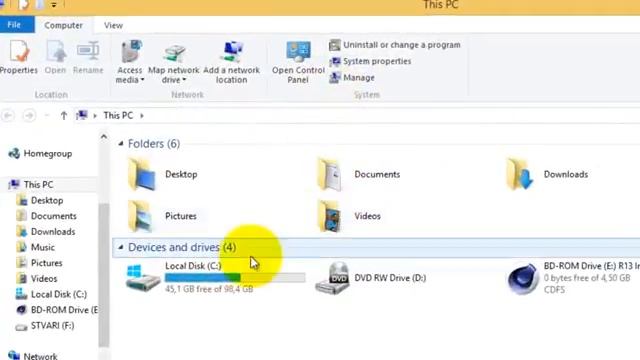
Task: Go back with navigation arrow
Action: point(8,116)
